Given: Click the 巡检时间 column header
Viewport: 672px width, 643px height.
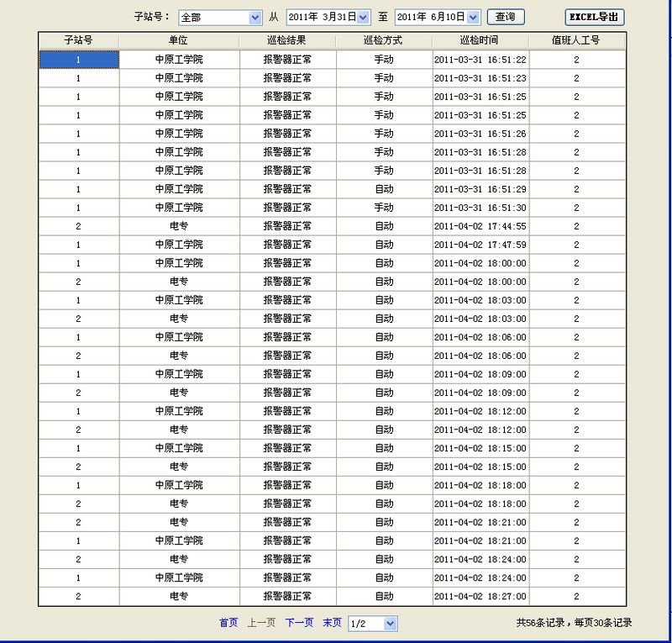Looking at the screenshot, I should point(480,40).
